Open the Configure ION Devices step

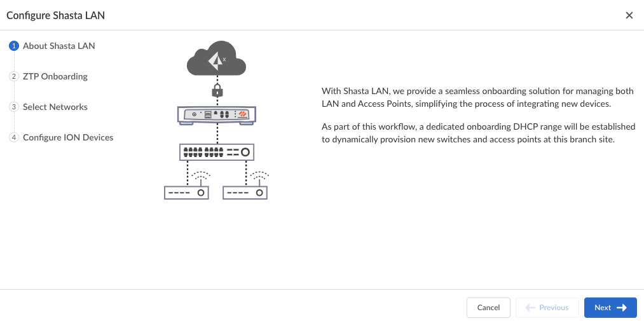68,137
